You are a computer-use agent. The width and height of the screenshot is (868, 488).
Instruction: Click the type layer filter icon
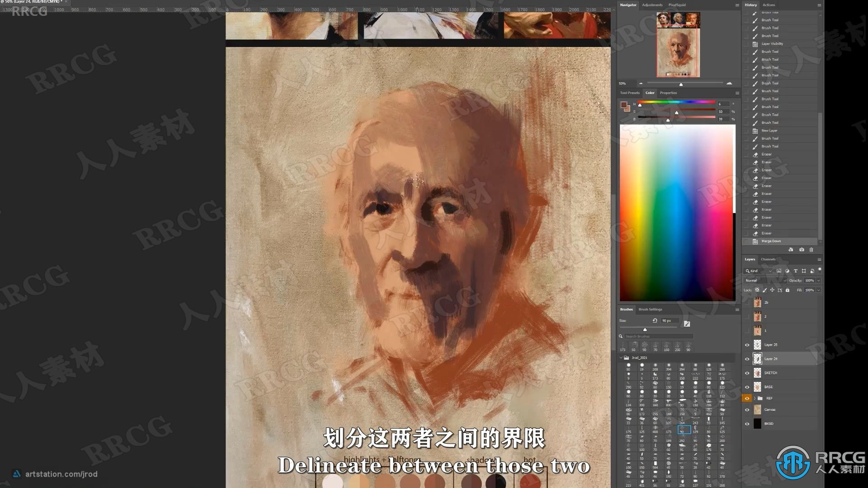[x=796, y=271]
